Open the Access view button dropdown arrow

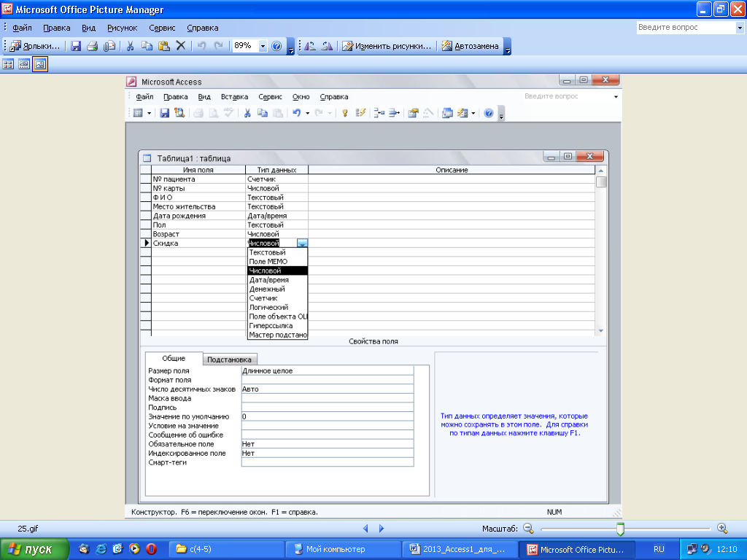[x=149, y=113]
